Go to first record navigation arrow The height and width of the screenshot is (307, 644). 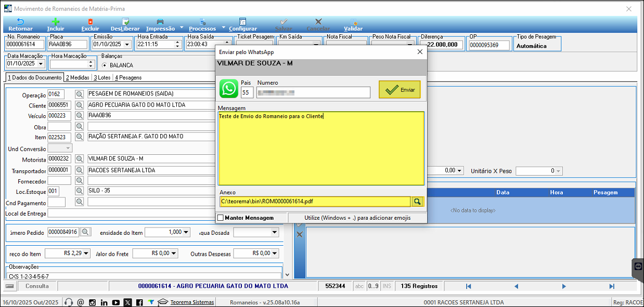[468, 286]
